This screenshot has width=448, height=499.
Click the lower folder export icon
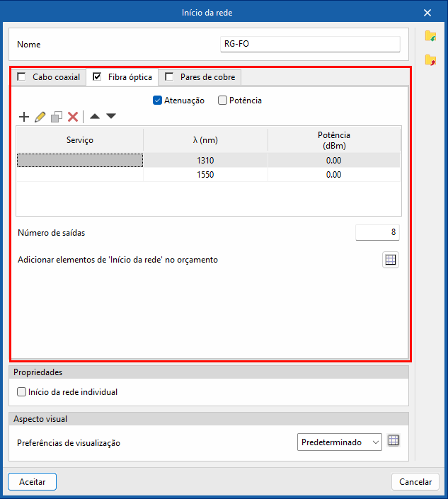coord(430,60)
